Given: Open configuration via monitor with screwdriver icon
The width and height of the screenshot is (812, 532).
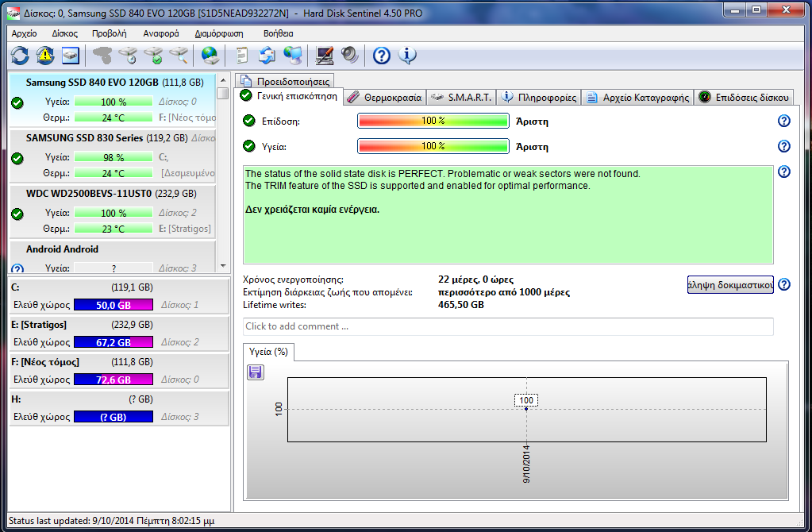Looking at the screenshot, I should tap(324, 56).
